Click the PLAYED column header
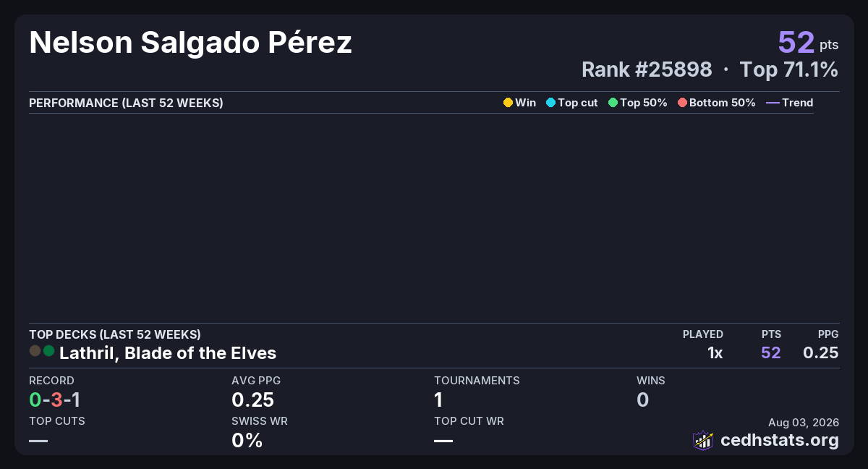The height and width of the screenshot is (469, 868). tap(703, 334)
